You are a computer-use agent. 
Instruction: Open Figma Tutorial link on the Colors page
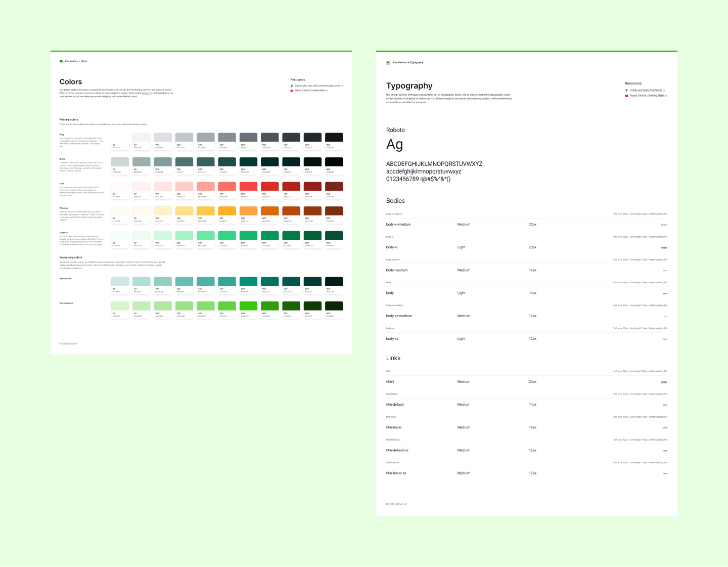click(310, 91)
